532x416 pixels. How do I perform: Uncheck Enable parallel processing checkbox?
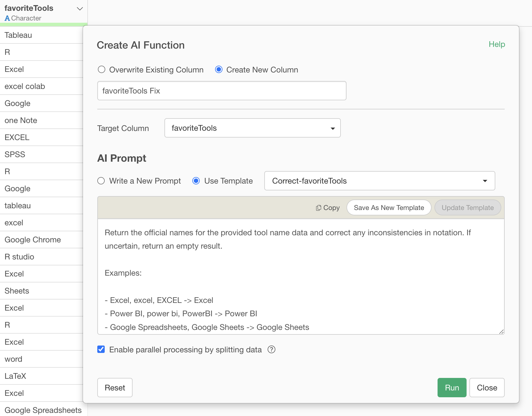pos(101,350)
